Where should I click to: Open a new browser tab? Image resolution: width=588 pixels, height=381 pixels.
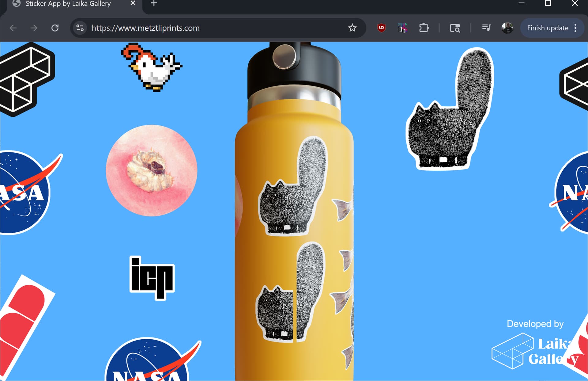tap(154, 3)
